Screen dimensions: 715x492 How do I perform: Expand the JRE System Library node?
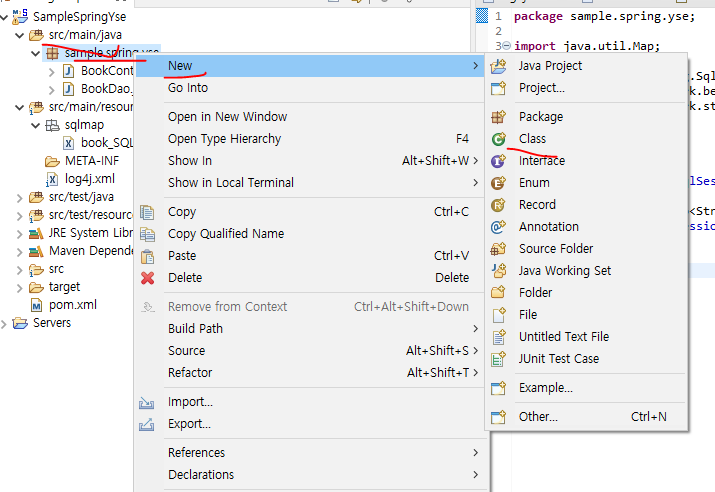pyautogui.click(x=20, y=233)
